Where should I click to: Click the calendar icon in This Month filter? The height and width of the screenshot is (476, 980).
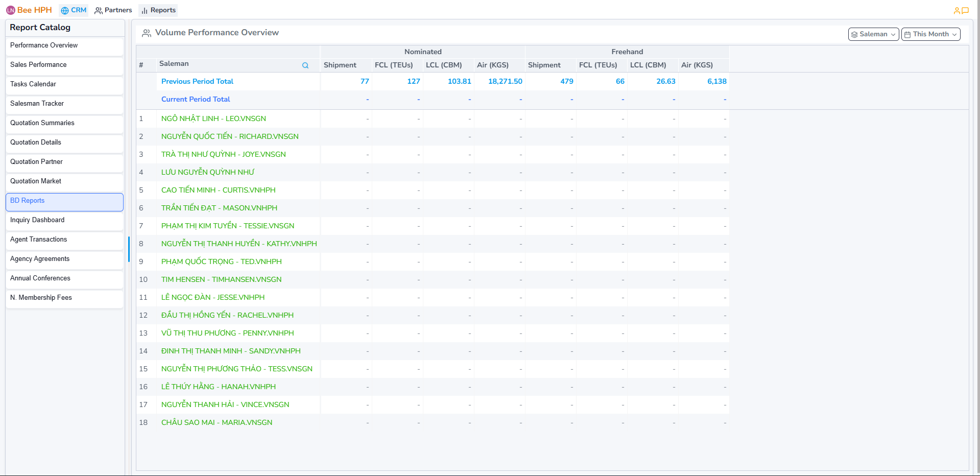(x=908, y=34)
